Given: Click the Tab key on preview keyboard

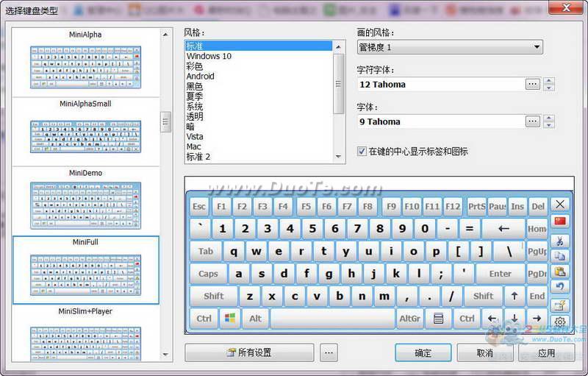Looking at the screenshot, I should 206,251.
